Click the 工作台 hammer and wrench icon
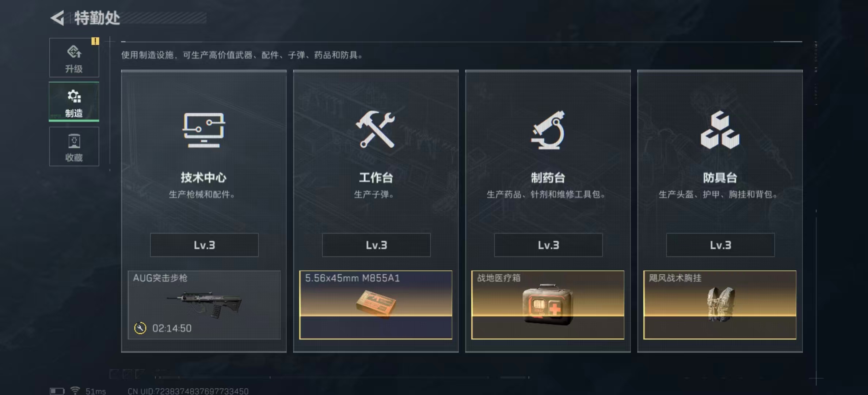The image size is (868, 395). point(376,129)
